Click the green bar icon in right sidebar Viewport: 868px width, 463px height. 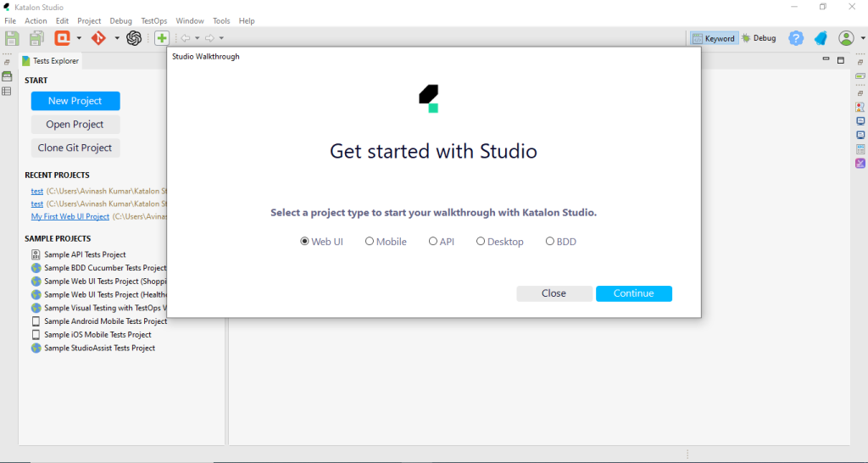[x=860, y=76]
